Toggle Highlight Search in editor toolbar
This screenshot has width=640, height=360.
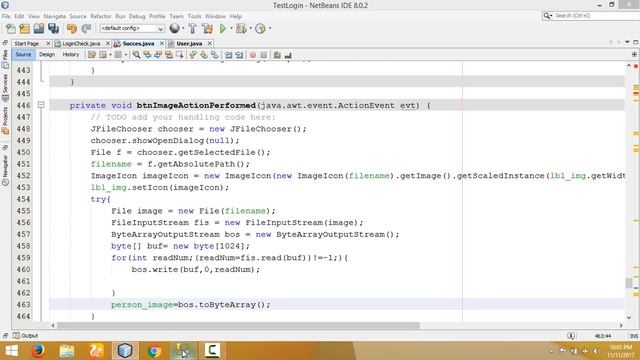tap(169, 55)
